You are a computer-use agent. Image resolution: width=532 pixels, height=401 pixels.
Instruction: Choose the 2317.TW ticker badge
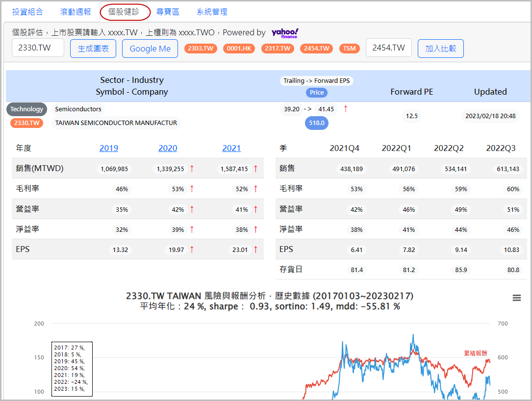[x=278, y=49]
